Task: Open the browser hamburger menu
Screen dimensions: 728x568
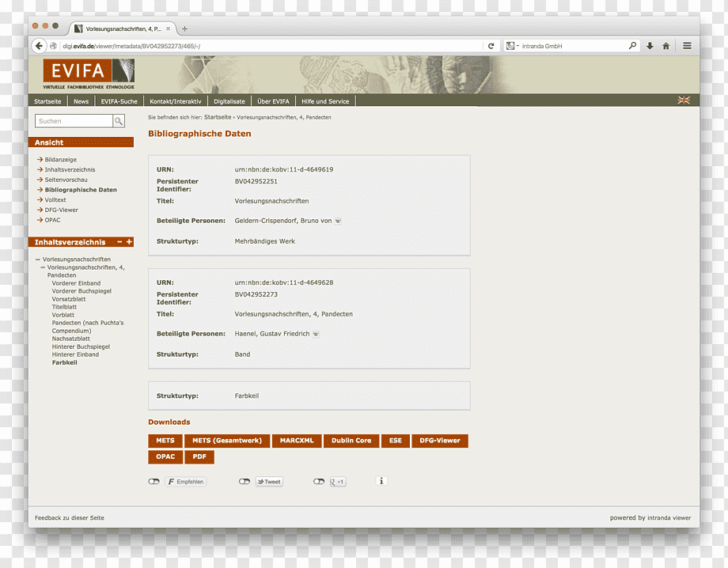Action: pos(687,45)
